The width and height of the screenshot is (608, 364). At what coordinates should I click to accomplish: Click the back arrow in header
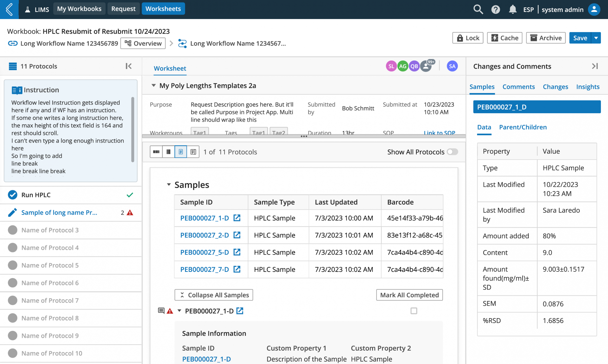[x=9, y=9]
